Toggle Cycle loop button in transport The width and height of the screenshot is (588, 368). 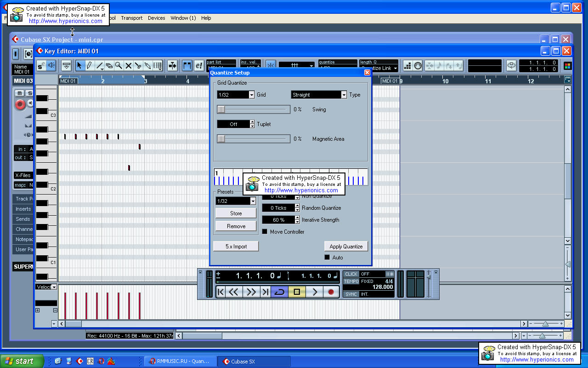pos(279,292)
